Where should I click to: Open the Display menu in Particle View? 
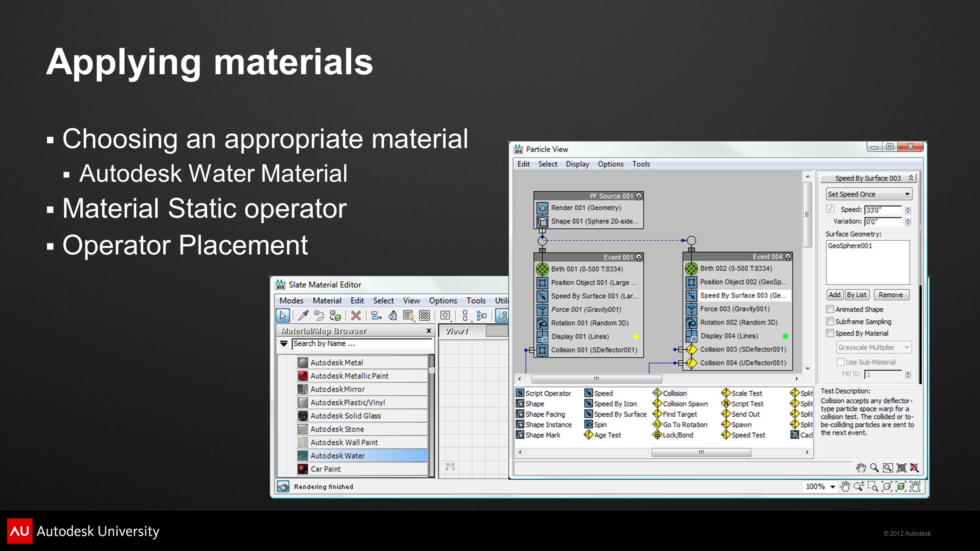pos(578,164)
